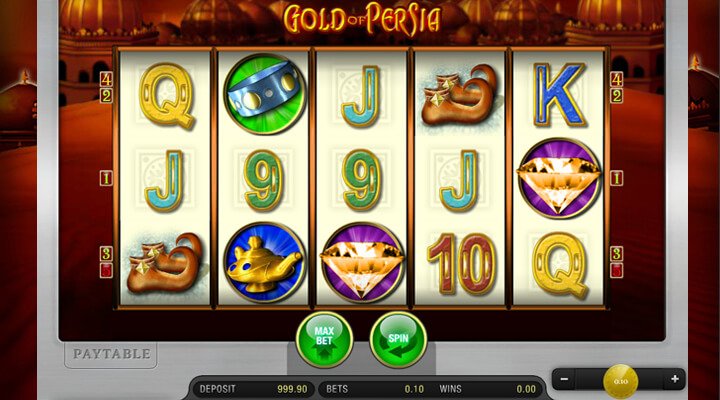Toggle payline 3 marker on right side
The image size is (720, 400).
pyautogui.click(x=616, y=254)
